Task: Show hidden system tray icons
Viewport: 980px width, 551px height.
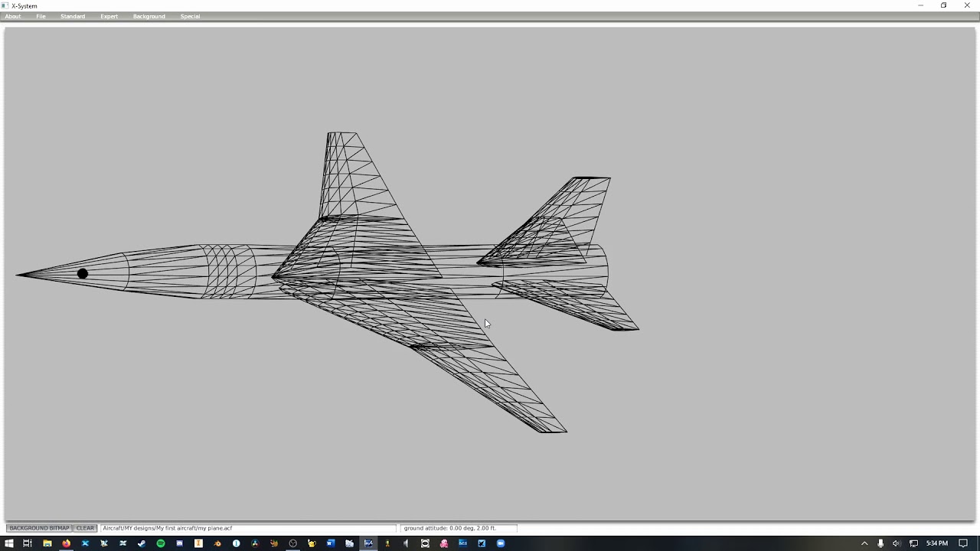Action: point(864,543)
